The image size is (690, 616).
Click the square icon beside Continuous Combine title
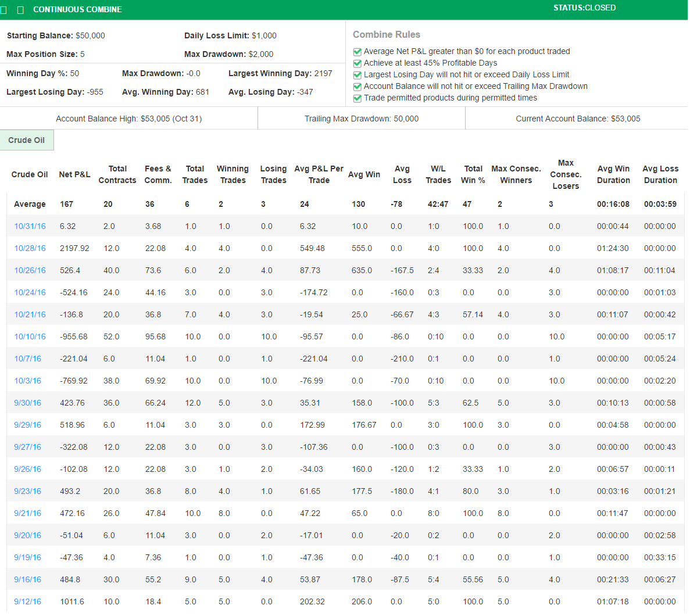coord(21,10)
